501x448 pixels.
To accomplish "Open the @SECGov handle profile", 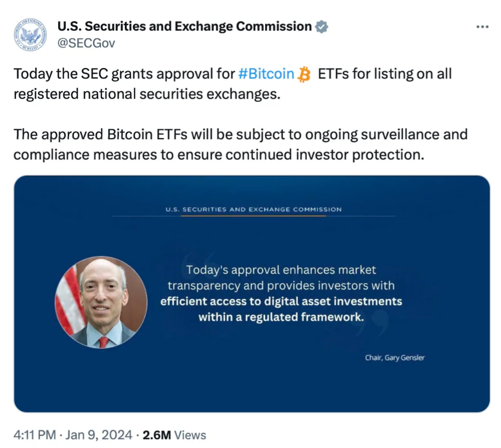I will tap(86, 43).
